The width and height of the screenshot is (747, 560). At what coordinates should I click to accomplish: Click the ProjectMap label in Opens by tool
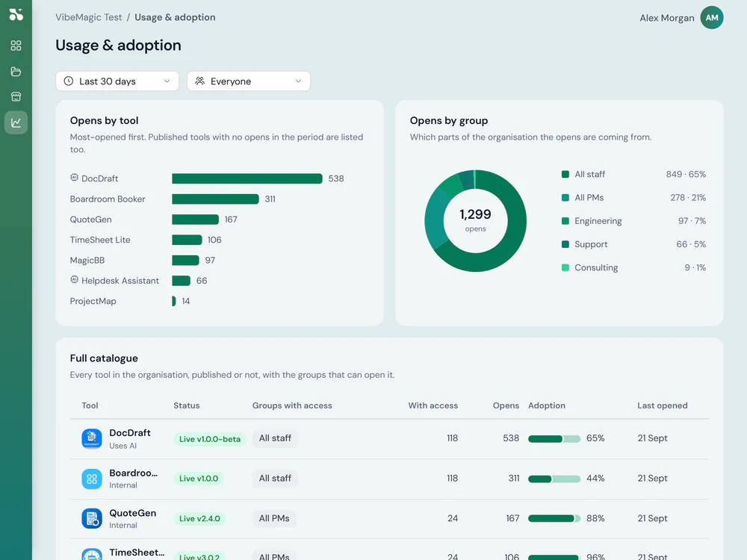(x=93, y=301)
